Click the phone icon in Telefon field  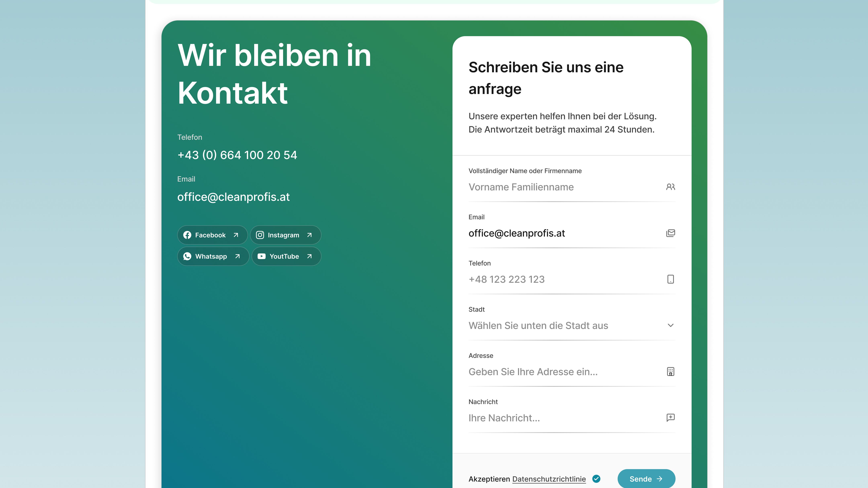click(x=670, y=279)
